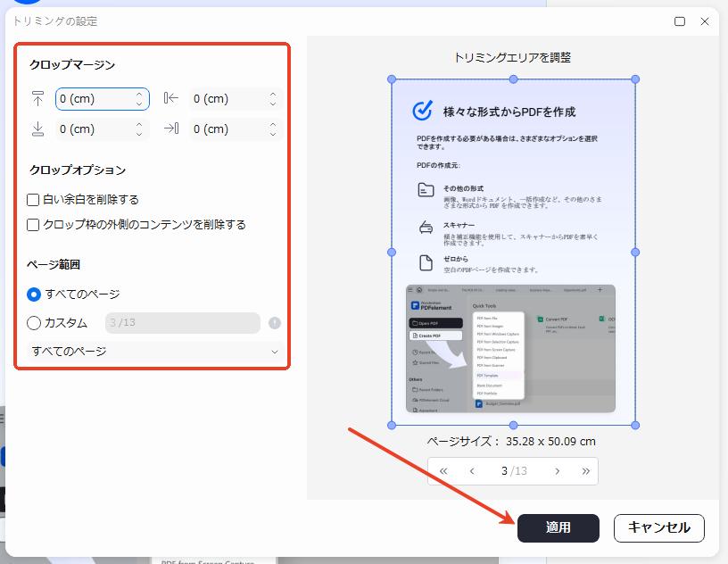
Task: Go to the next page arrow
Action: coord(557,470)
